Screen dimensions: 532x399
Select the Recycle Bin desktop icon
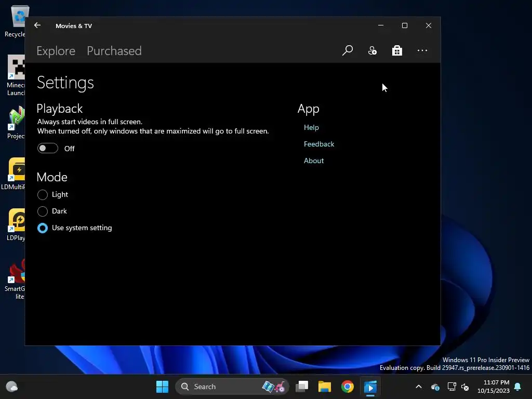point(16,21)
